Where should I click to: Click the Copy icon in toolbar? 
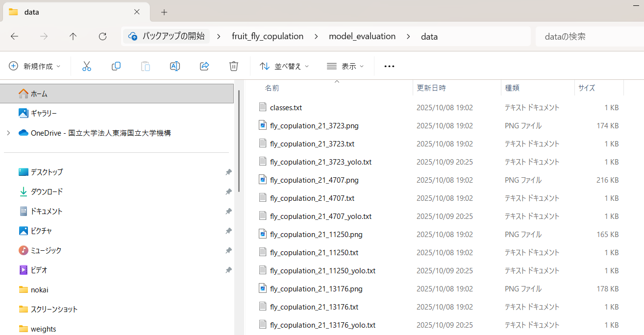pyautogui.click(x=116, y=66)
